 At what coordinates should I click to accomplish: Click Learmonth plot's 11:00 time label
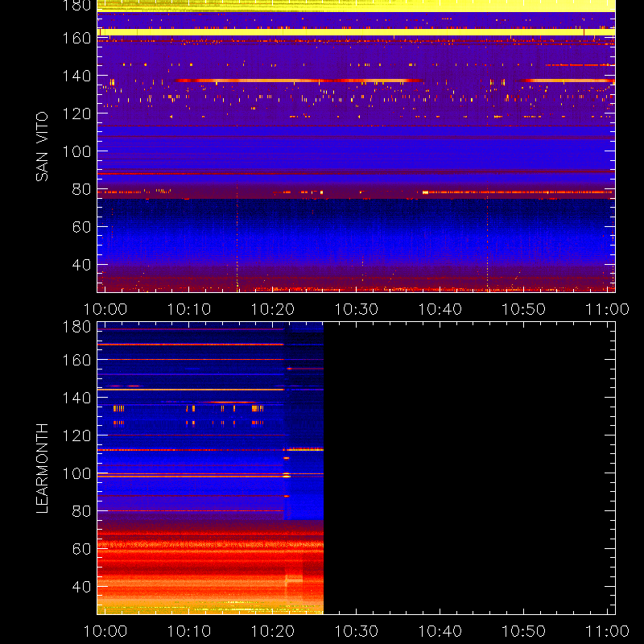click(x=608, y=631)
